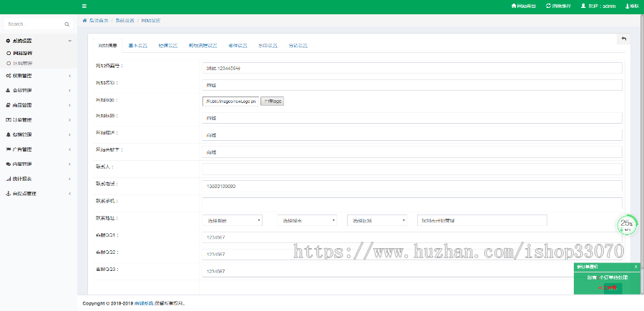Click the search magnifier icon in sidebar
644x311 pixels.
[x=67, y=24]
